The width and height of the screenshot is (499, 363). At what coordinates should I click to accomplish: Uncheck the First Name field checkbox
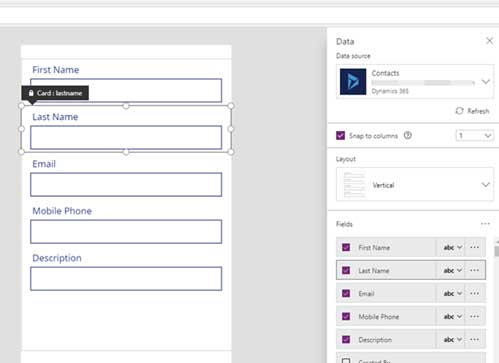(x=346, y=247)
